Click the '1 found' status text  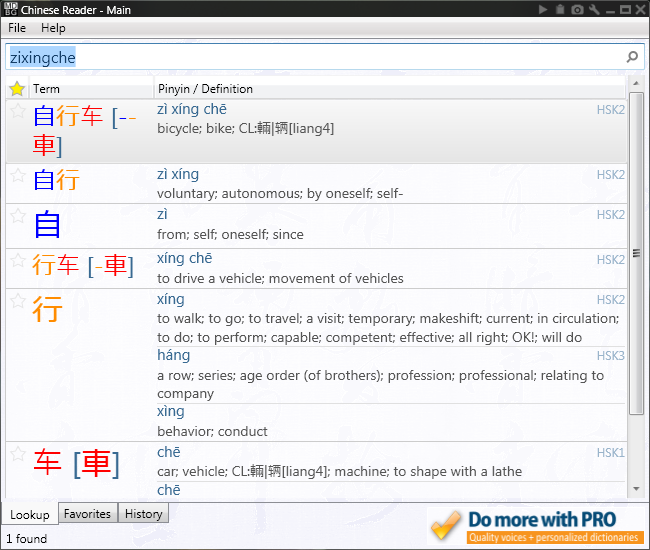[x=27, y=538]
